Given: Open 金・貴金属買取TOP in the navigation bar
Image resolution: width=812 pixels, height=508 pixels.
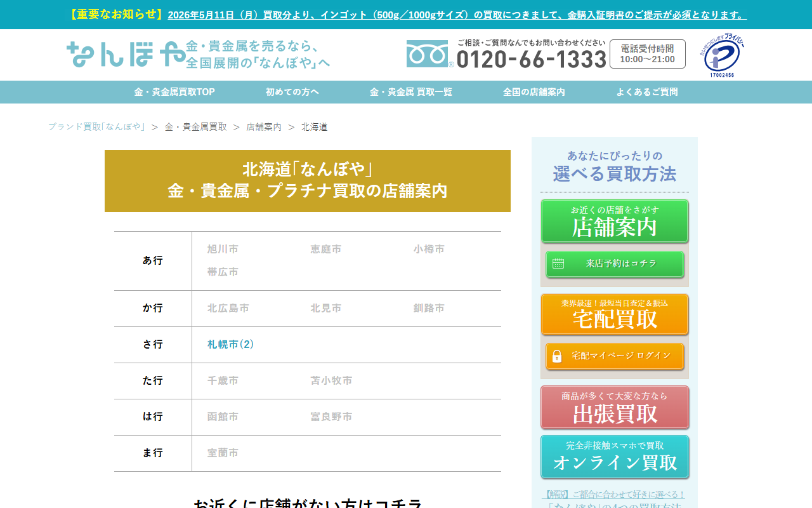Looking at the screenshot, I should click(174, 92).
